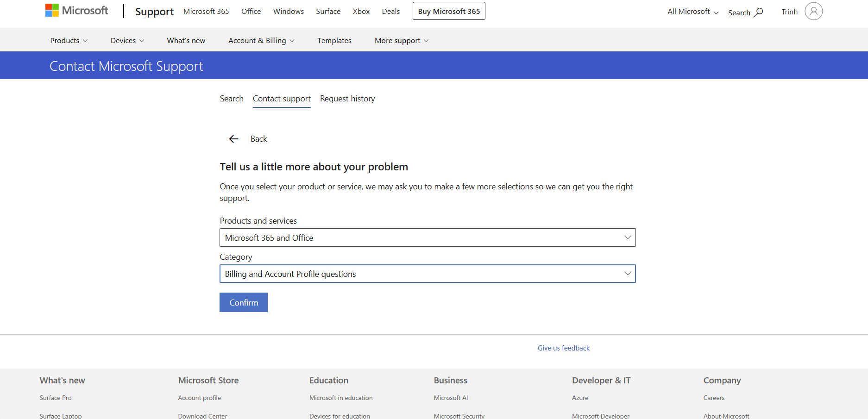868x419 pixels.
Task: Open Azure footer link
Action: pyautogui.click(x=580, y=398)
